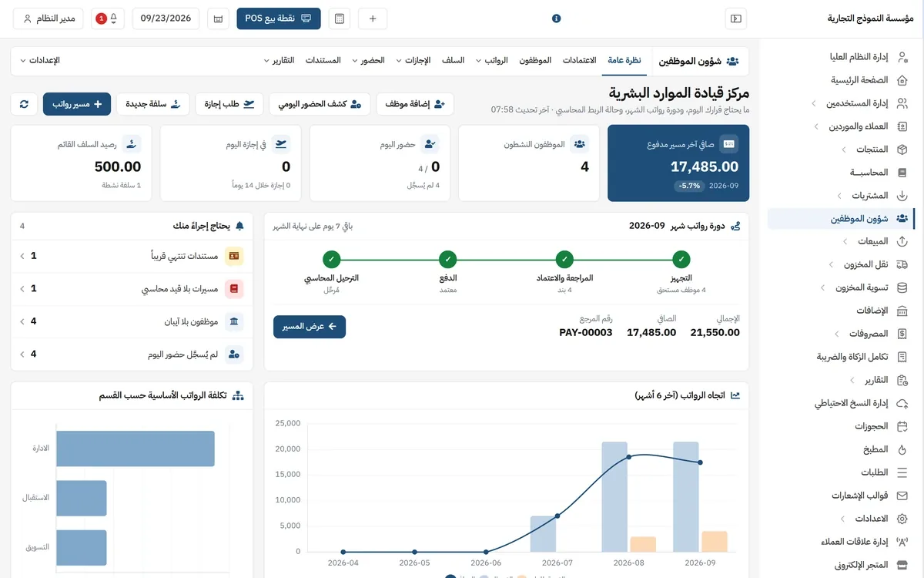
Task: Click the الموظفون النشطون people icon
Action: point(580,144)
